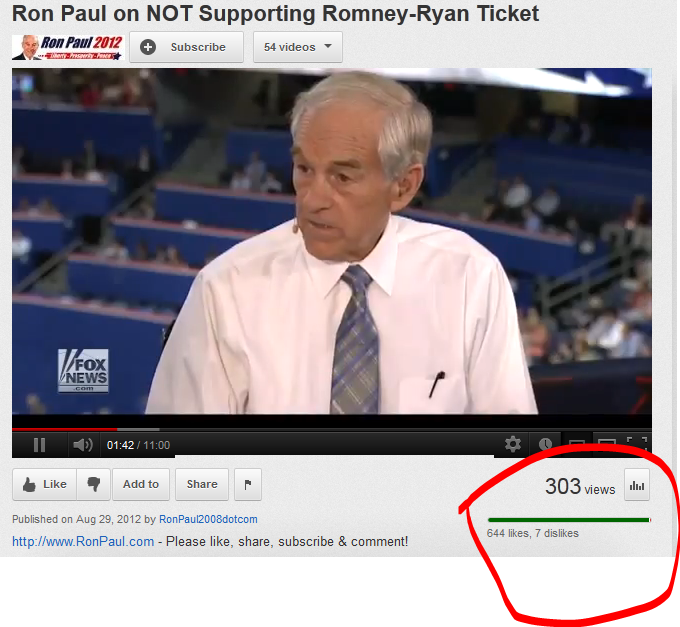Screen dimensions: 680x627
Task: Open the Share panel
Action: [202, 484]
